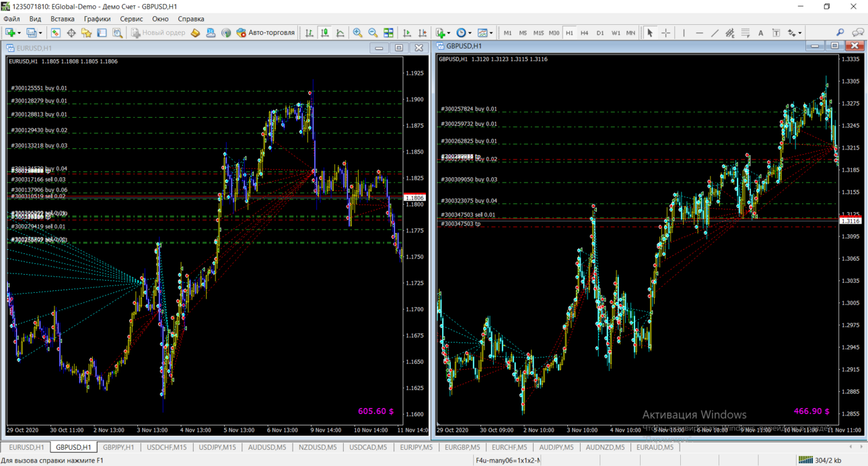Image resolution: width=868 pixels, height=466 pixels.
Task: Tile windows with the grid icon
Action: click(x=388, y=32)
